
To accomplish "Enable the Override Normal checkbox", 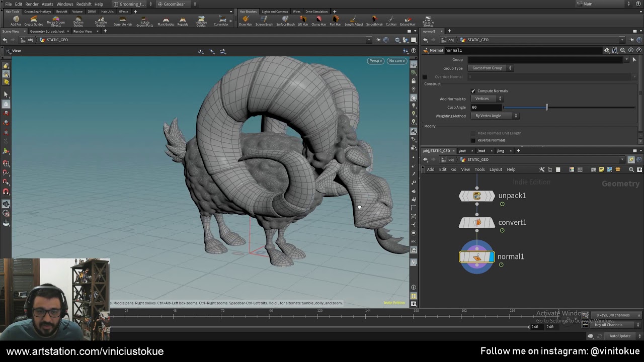I will click(425, 77).
